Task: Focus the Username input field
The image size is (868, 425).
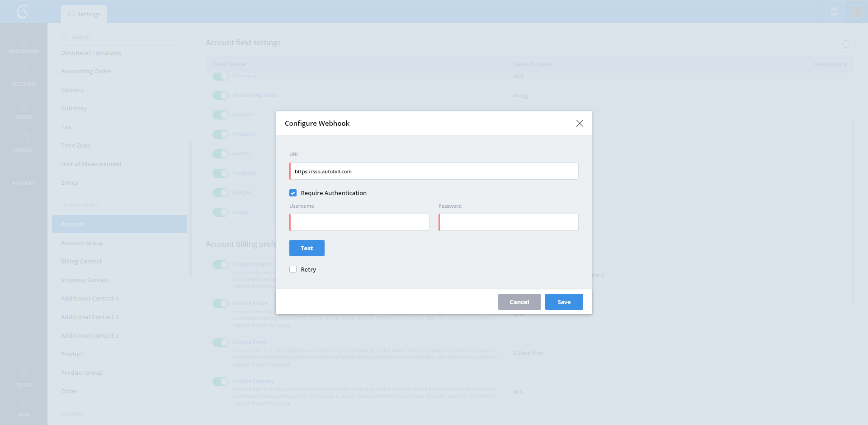Action: tap(359, 223)
